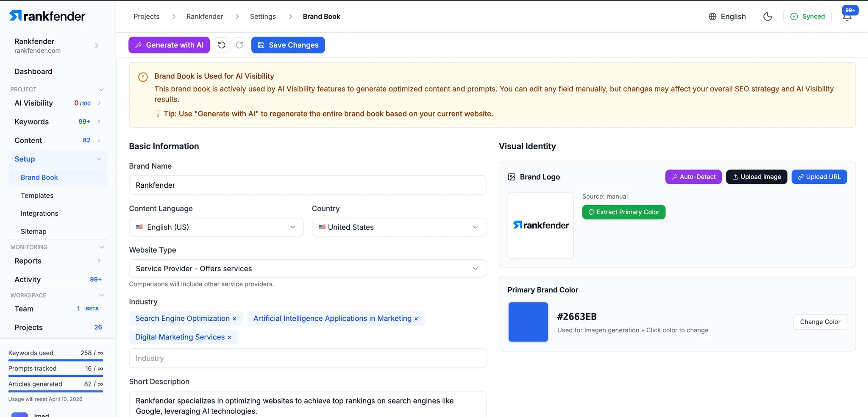Click the Rankfender logo in the sidebar
Viewport: 868px width, 417px height.
coord(47,16)
